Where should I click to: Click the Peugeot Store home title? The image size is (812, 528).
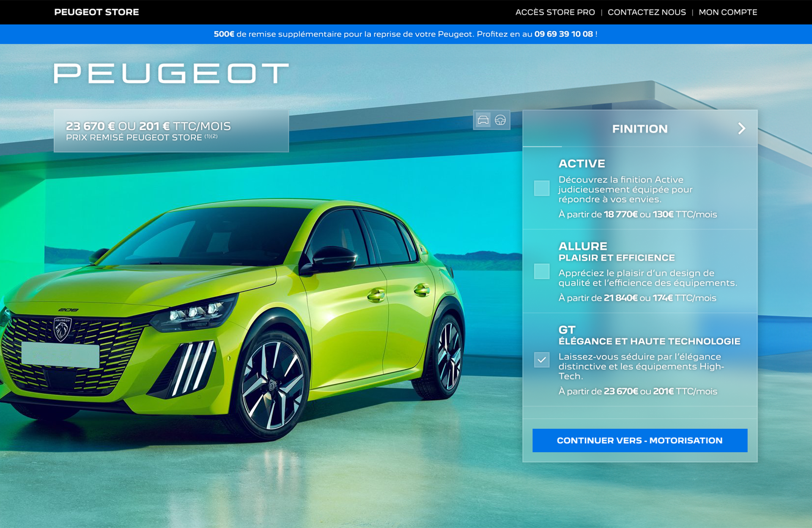click(x=96, y=12)
